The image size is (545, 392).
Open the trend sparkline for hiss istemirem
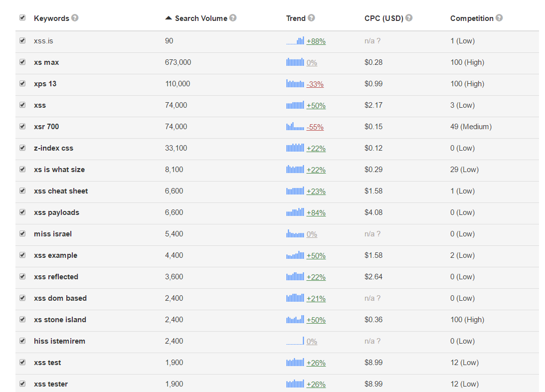(295, 341)
